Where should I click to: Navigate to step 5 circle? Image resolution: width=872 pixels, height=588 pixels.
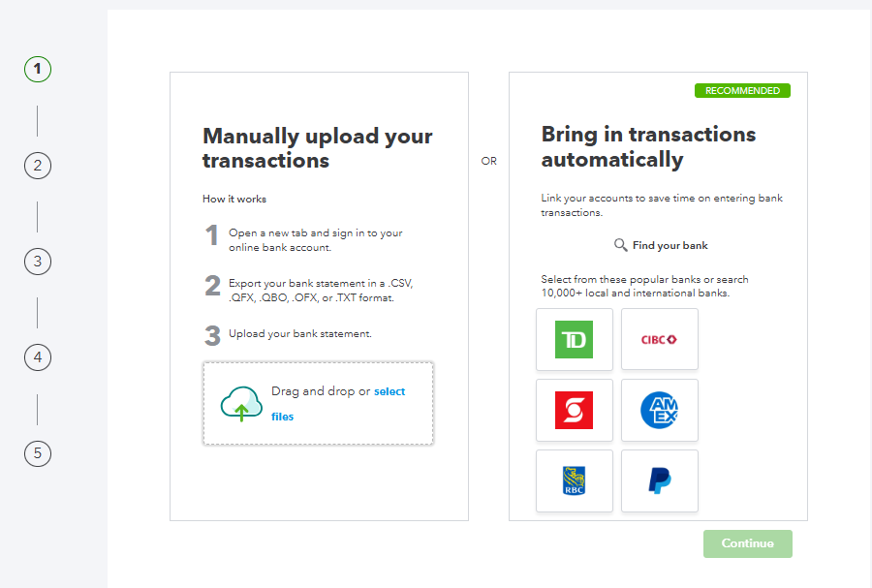pos(38,453)
